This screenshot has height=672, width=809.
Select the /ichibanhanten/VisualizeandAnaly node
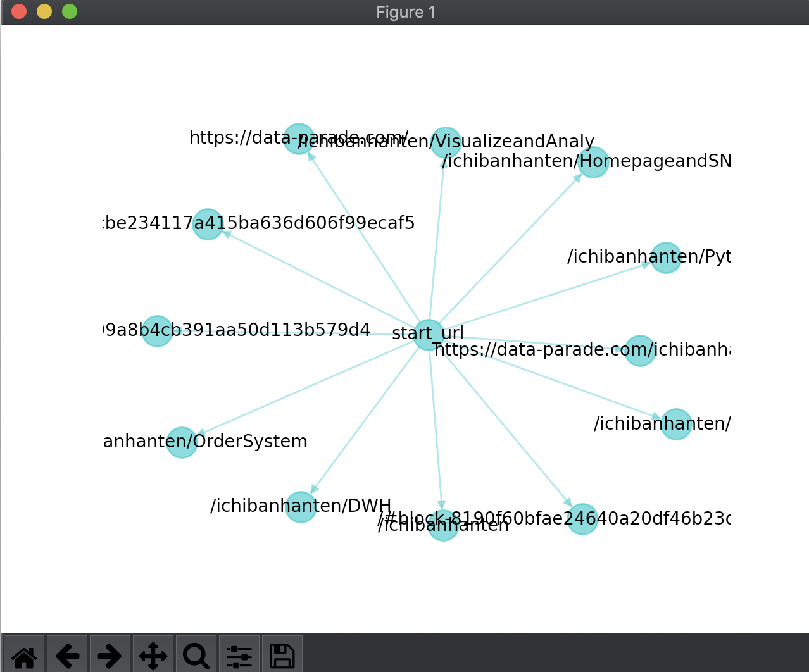(446, 142)
